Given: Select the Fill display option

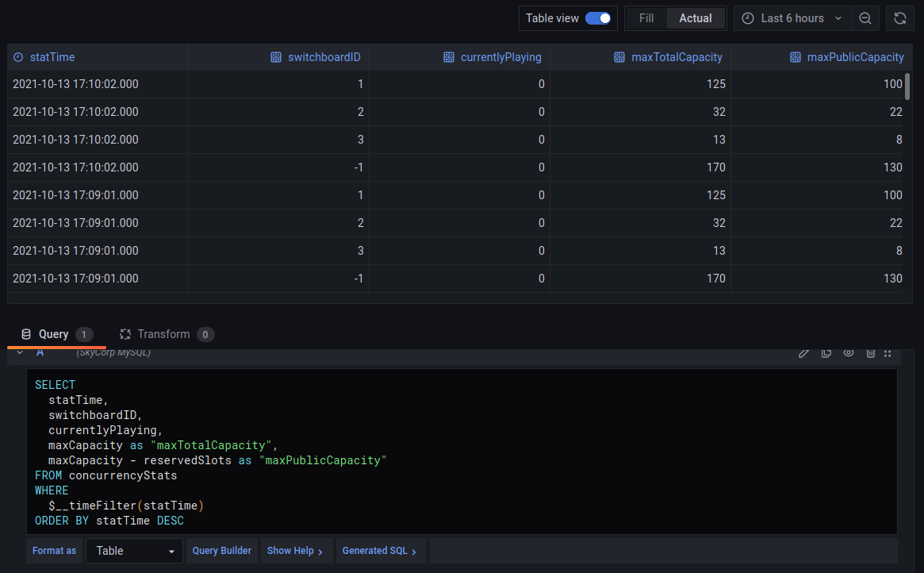Looking at the screenshot, I should (646, 18).
